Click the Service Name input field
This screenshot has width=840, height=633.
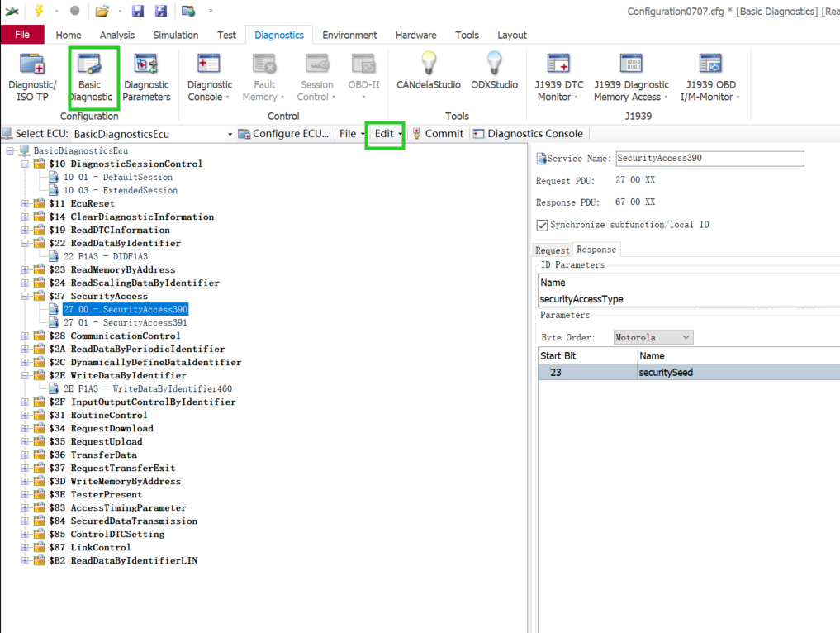pyautogui.click(x=709, y=159)
